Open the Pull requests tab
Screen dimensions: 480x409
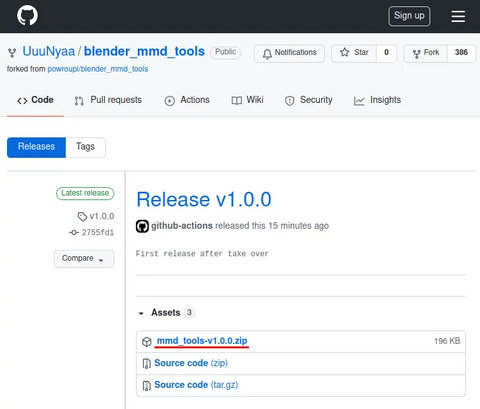(108, 100)
